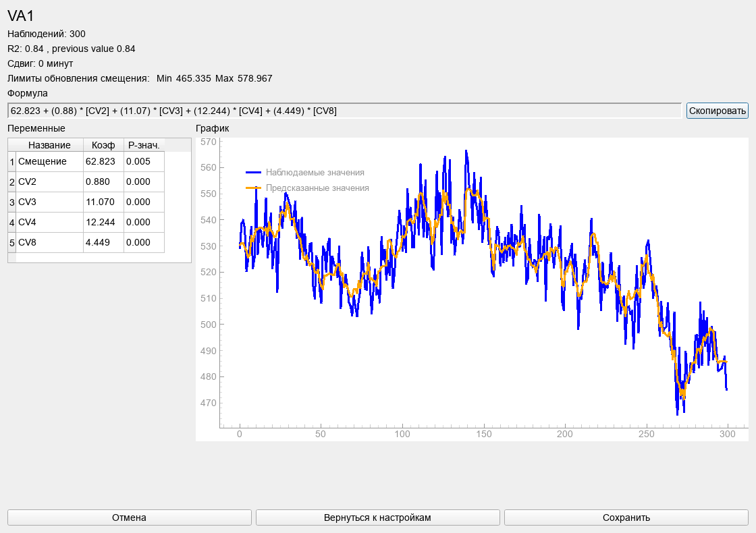
Task: Select the P-value cell in CV8 row
Action: (144, 242)
